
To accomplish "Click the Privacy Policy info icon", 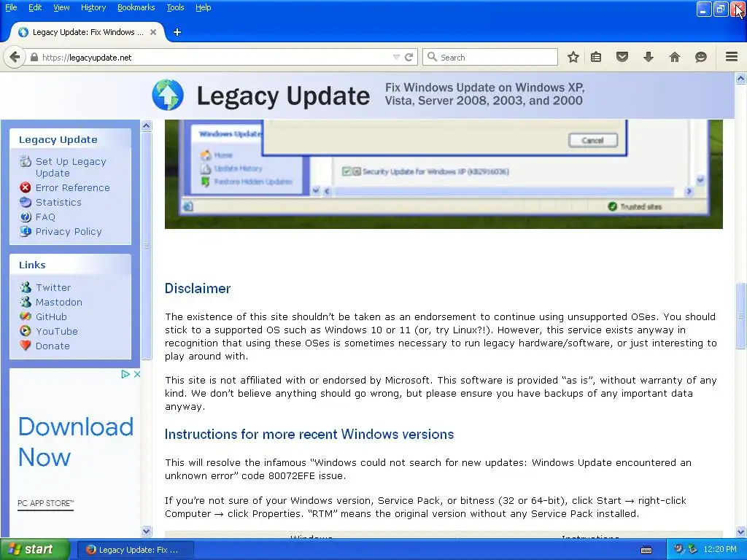I will 26,231.
